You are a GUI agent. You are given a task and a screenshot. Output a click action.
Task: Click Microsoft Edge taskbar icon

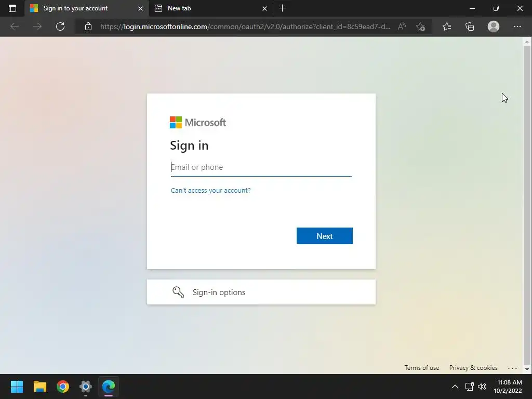coord(109,387)
